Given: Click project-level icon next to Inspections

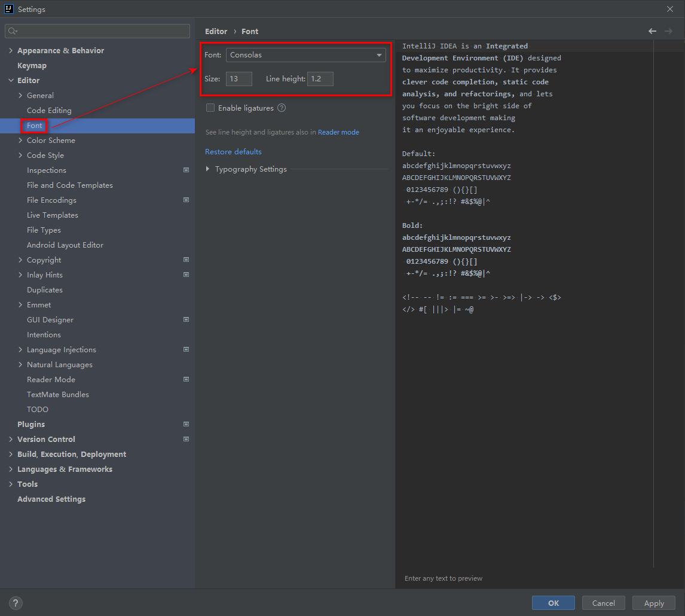Looking at the screenshot, I should pyautogui.click(x=186, y=170).
